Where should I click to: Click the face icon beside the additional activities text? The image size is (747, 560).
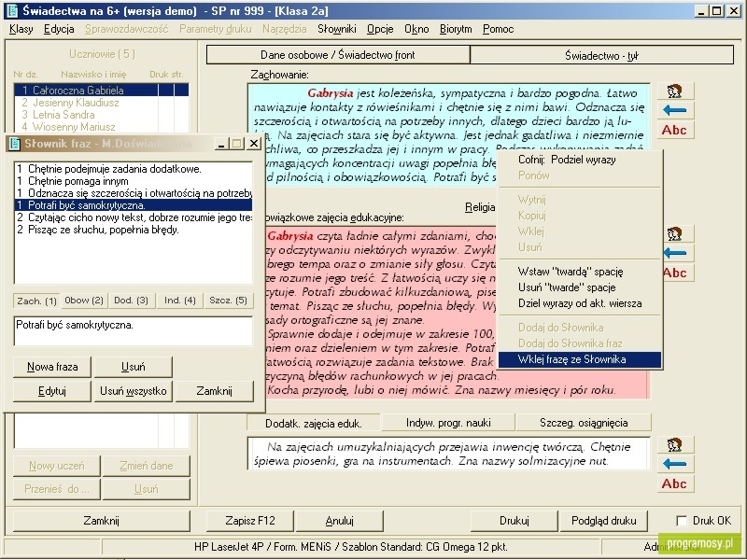(x=675, y=445)
